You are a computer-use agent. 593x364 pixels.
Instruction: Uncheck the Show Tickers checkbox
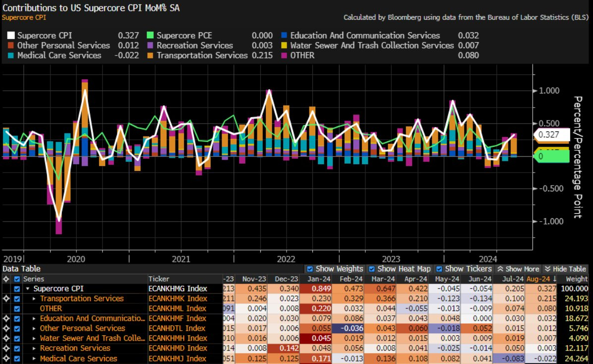(x=439, y=269)
